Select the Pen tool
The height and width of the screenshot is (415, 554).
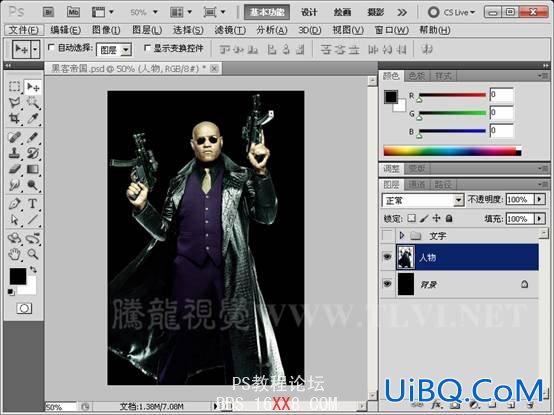pyautogui.click(x=14, y=204)
